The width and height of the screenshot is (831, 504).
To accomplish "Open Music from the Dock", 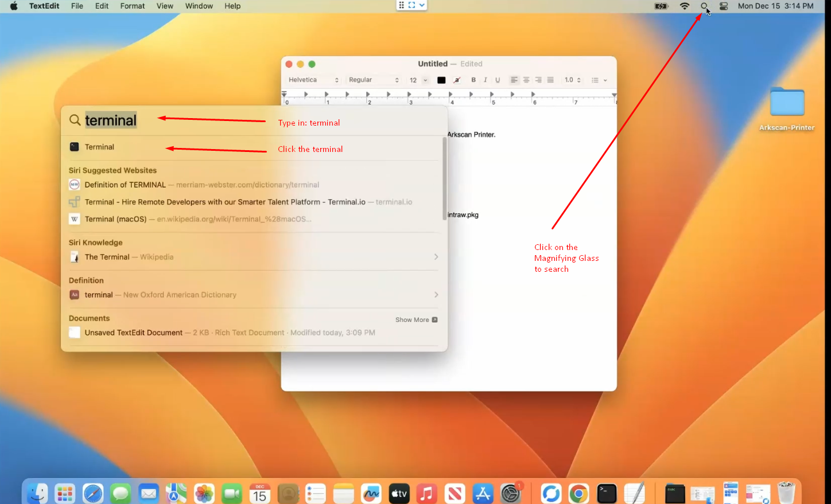I will click(x=427, y=493).
